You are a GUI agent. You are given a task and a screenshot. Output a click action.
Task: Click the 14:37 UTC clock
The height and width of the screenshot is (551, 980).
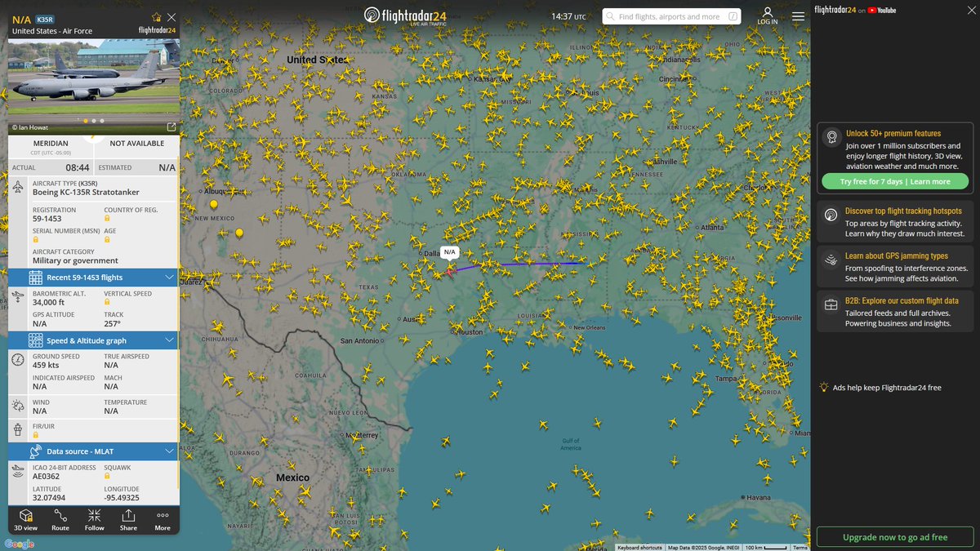(x=568, y=16)
